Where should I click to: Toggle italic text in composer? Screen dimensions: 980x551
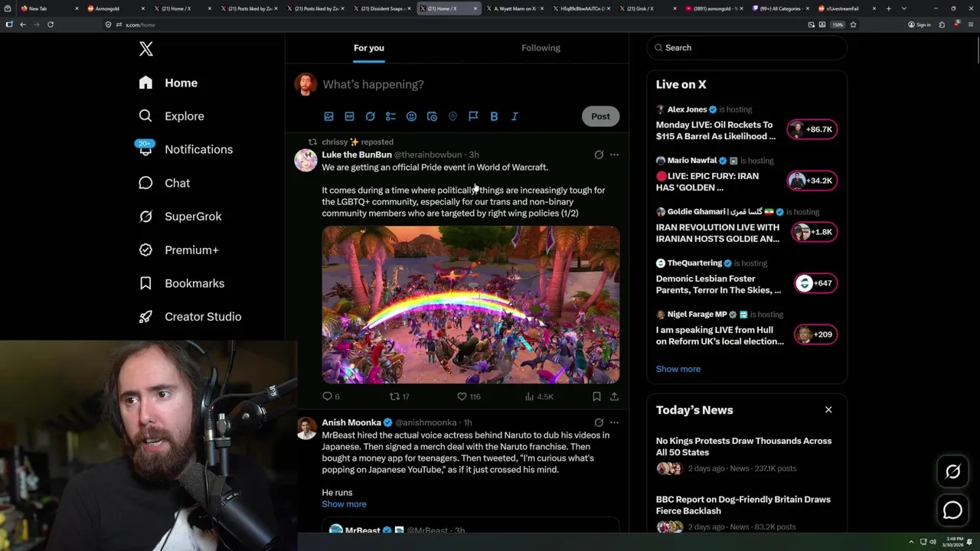514,116
